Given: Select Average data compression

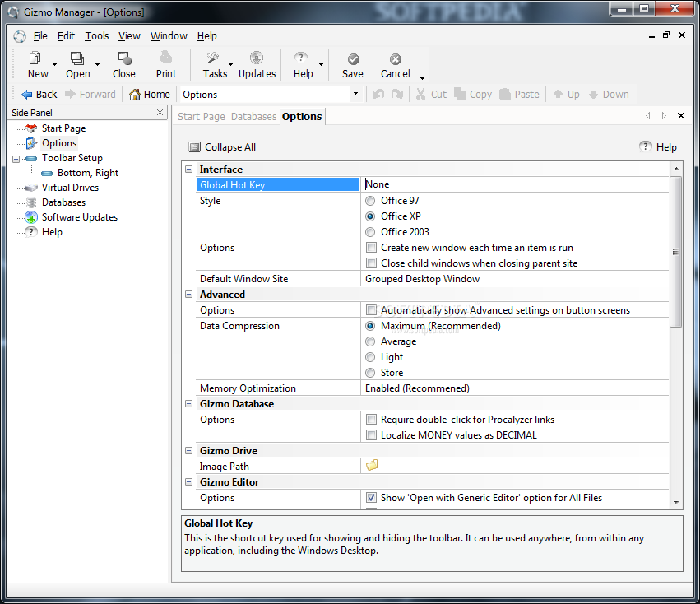Looking at the screenshot, I should coord(370,341).
